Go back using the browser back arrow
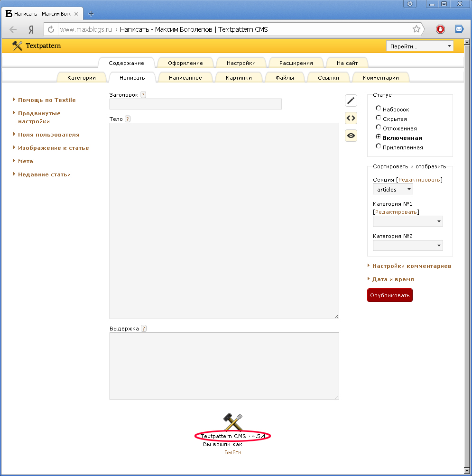 click(x=13, y=29)
